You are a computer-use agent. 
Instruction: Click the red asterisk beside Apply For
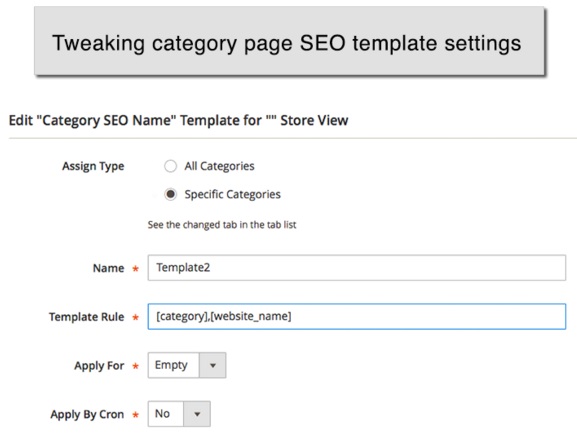point(135,366)
